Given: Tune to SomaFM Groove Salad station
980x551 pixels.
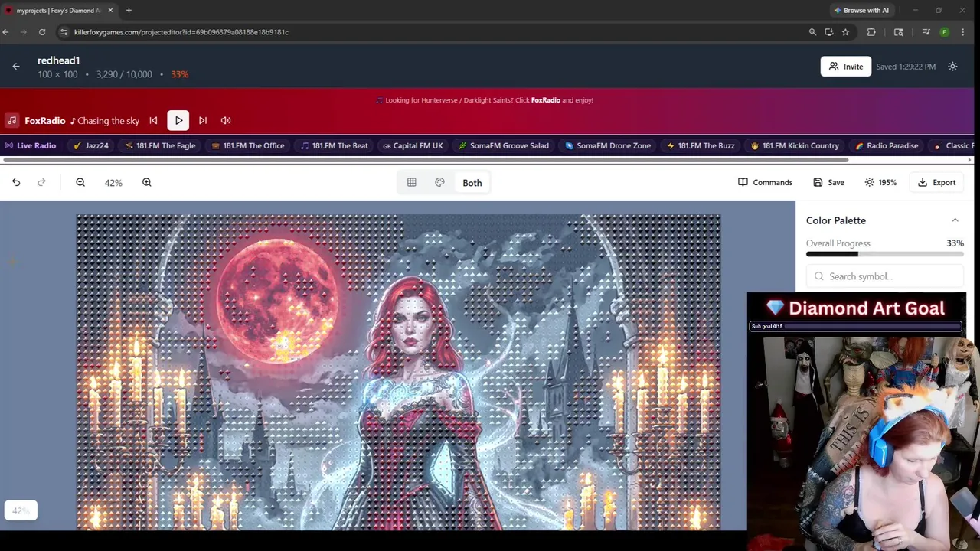Looking at the screenshot, I should click(504, 145).
